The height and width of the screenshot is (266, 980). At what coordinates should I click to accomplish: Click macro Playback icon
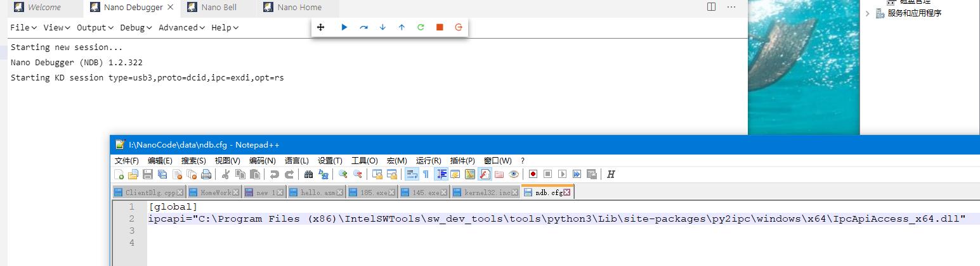(562, 174)
